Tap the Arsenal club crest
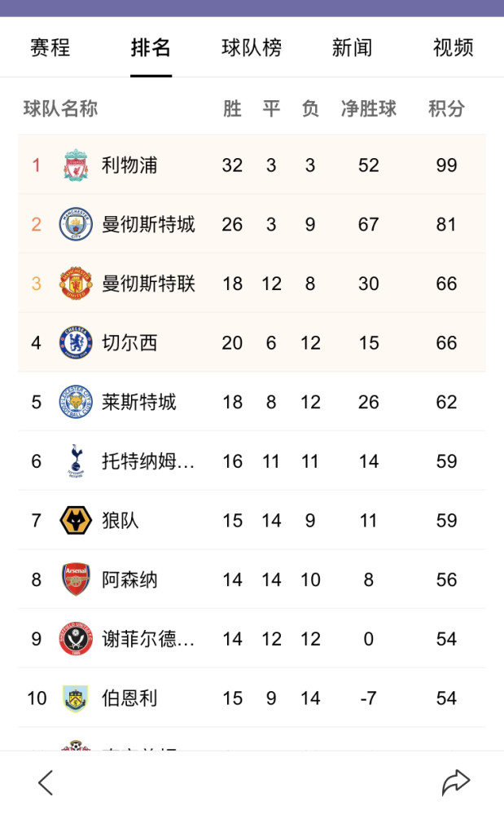This screenshot has height=815, width=504. click(76, 579)
